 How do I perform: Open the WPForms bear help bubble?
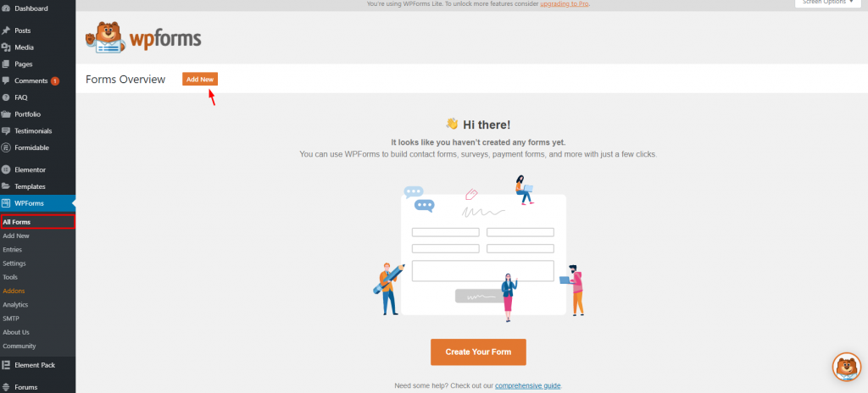click(847, 367)
